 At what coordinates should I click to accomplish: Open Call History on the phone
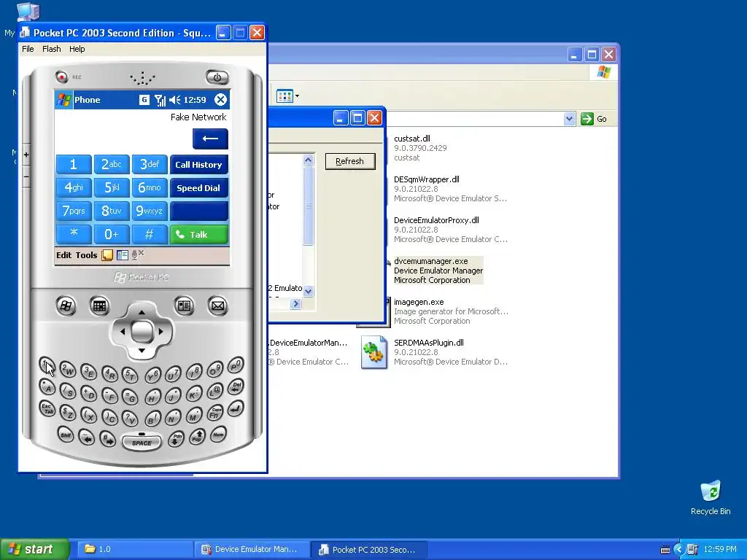pyautogui.click(x=198, y=164)
